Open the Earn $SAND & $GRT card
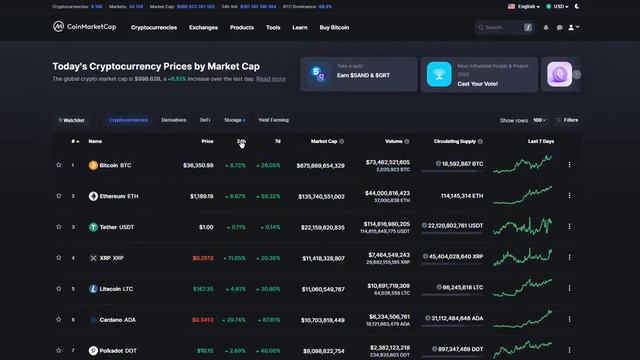Screen dimensions: 640x360 359,74
